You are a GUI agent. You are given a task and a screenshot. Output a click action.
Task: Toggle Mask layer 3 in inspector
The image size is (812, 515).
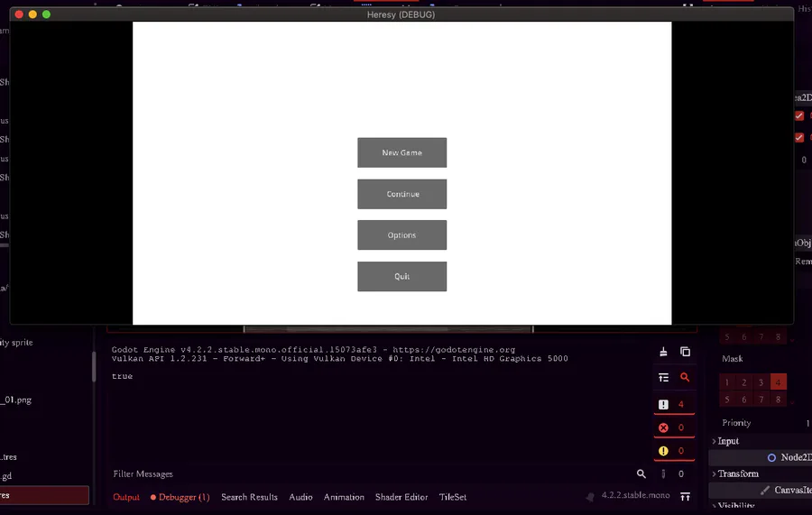point(761,382)
